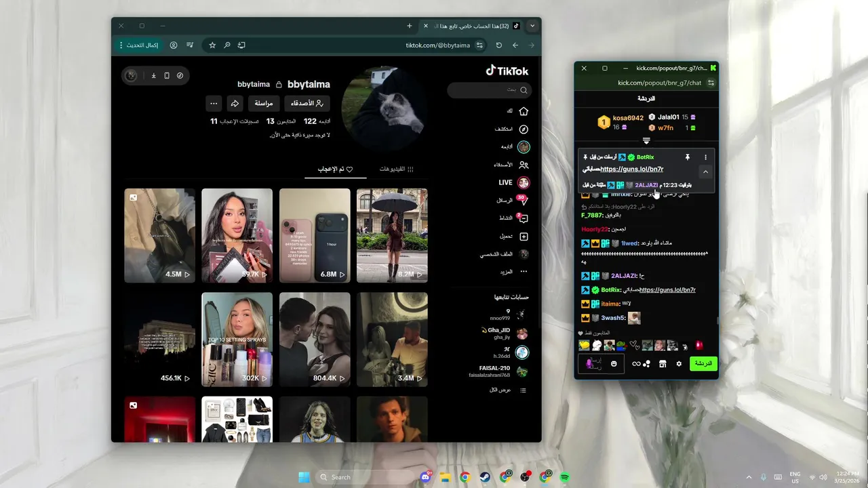The height and width of the screenshot is (488, 868).
Task: Click Chrome zoom magnifier icon
Action: (227, 45)
